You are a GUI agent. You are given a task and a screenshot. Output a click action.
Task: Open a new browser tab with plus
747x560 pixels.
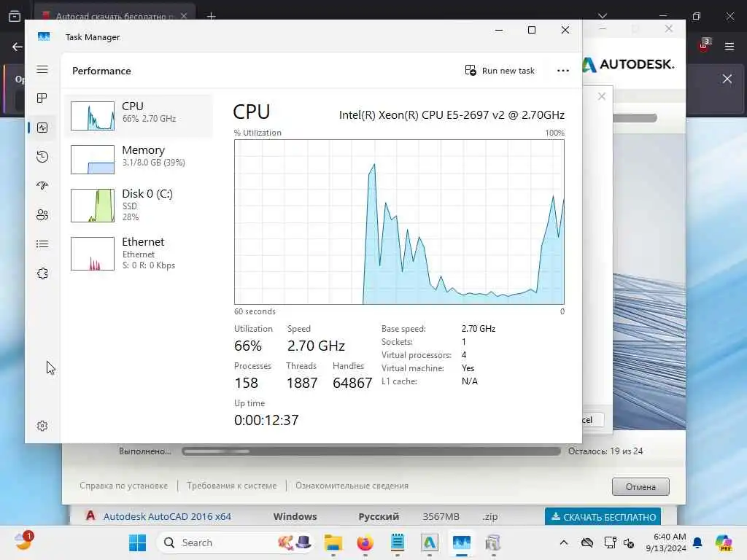click(x=212, y=17)
